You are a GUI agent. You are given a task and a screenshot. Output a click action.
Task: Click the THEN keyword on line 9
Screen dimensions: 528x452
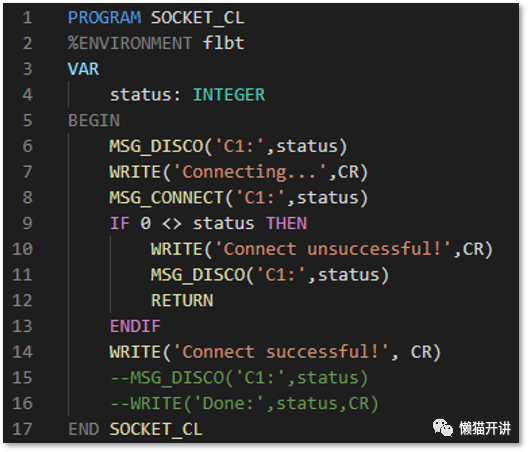[287, 223]
